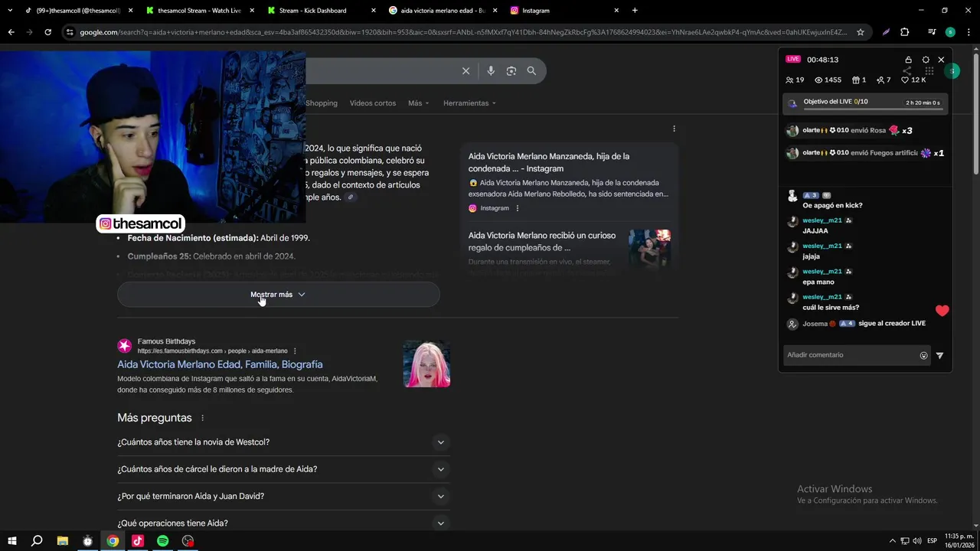The height and width of the screenshot is (551, 980).
Task: Show hidden system tray icons
Action: (892, 541)
